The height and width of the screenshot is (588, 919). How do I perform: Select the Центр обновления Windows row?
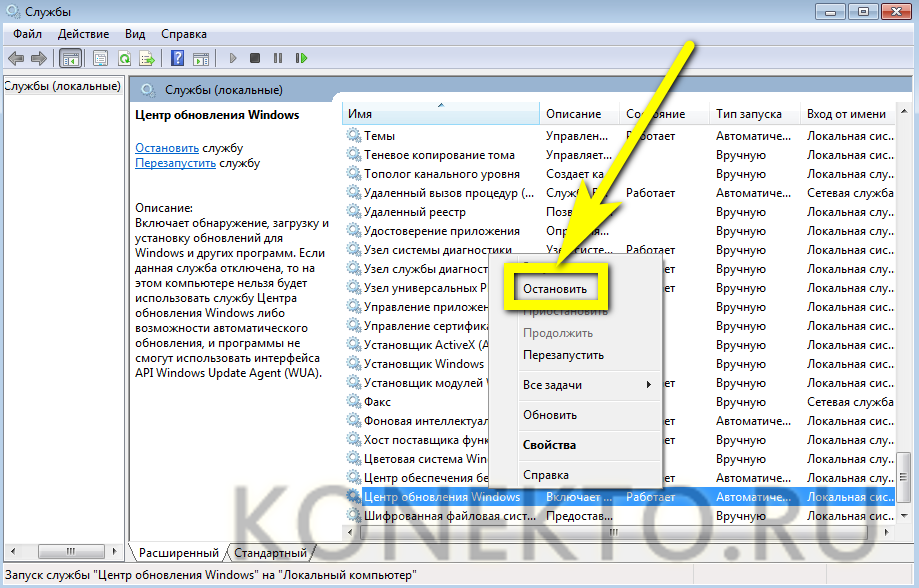(x=619, y=497)
